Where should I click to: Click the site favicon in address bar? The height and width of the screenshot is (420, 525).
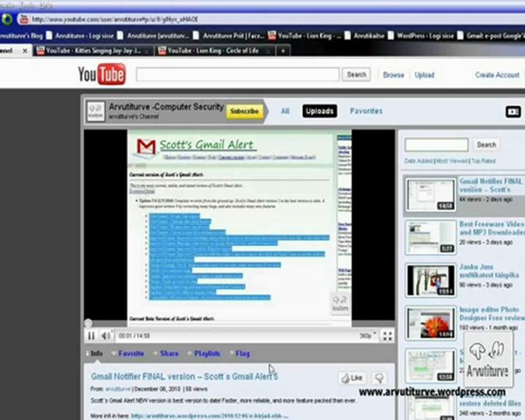24,19
